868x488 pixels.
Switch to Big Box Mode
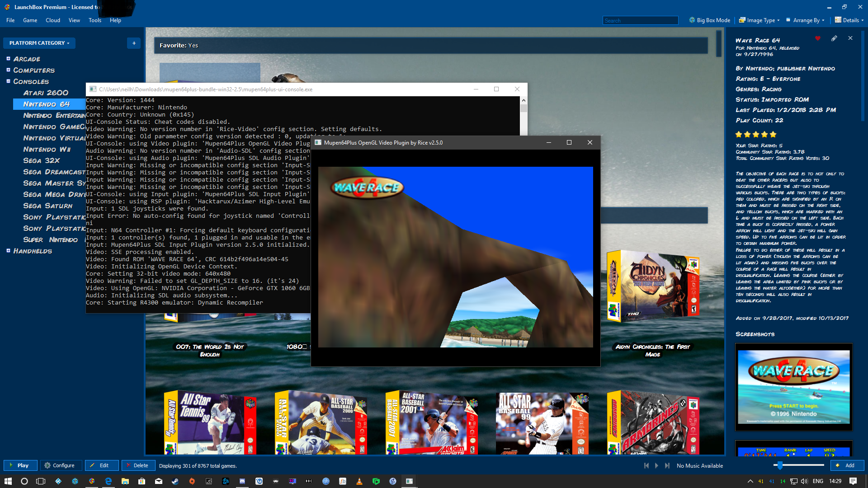709,20
